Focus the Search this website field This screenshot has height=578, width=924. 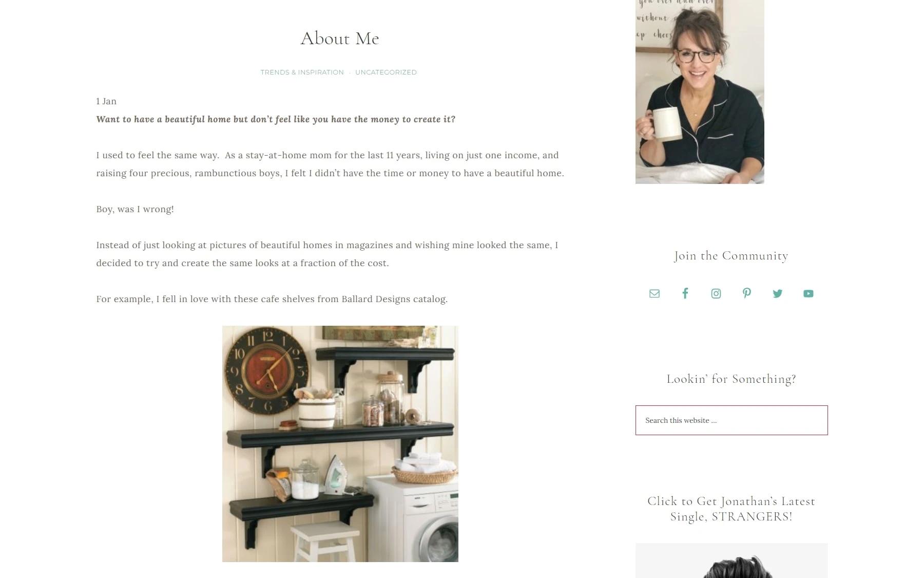click(731, 420)
